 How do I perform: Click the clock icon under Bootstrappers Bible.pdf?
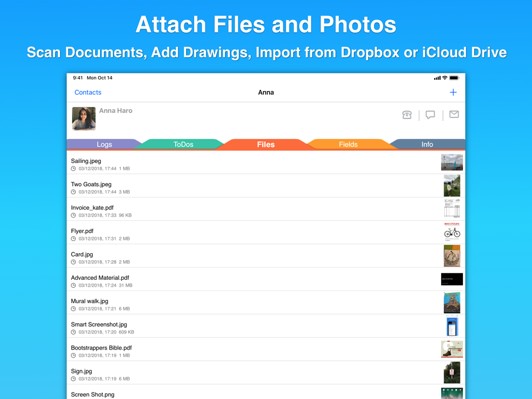[73, 355]
